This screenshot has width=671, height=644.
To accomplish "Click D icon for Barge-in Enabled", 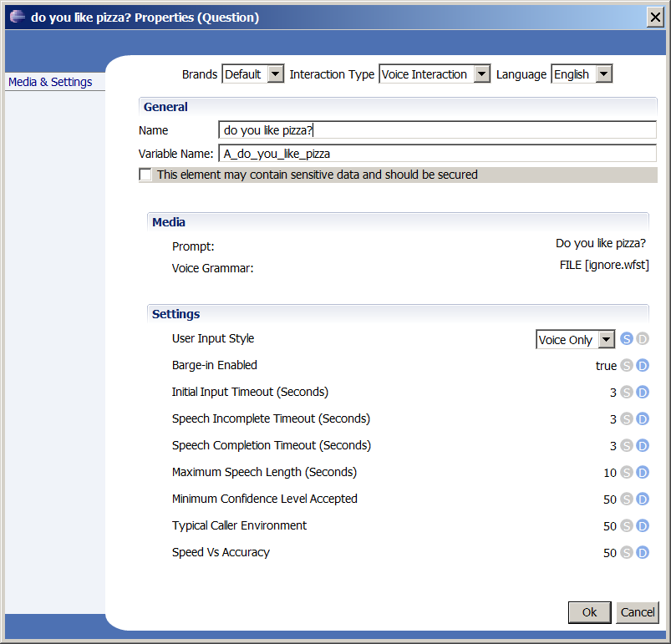I will [x=643, y=366].
